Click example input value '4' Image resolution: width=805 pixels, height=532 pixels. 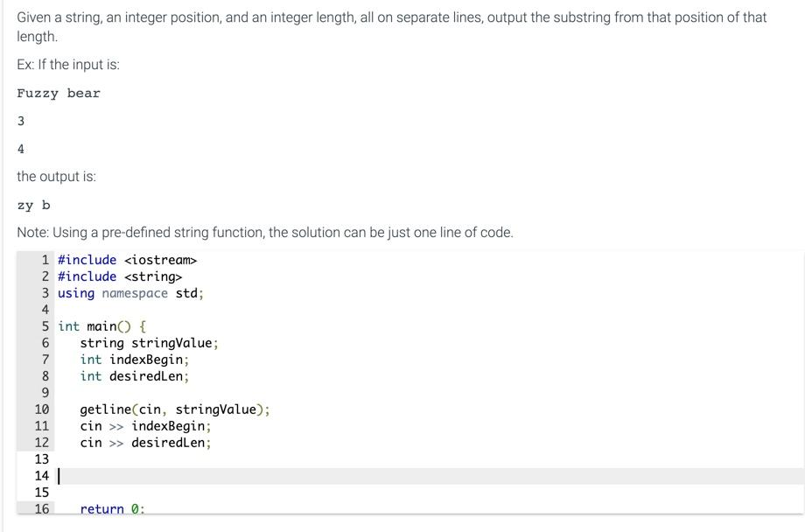coord(20,149)
